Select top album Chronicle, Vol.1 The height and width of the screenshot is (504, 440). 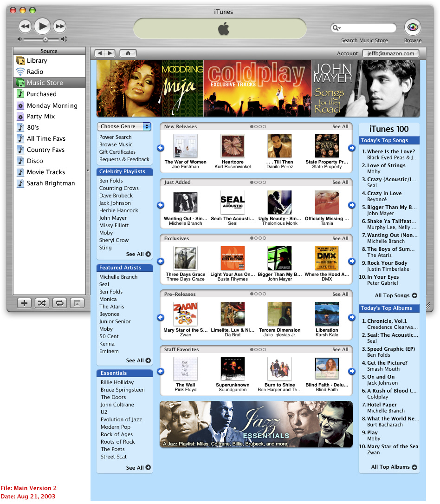coord(387,321)
